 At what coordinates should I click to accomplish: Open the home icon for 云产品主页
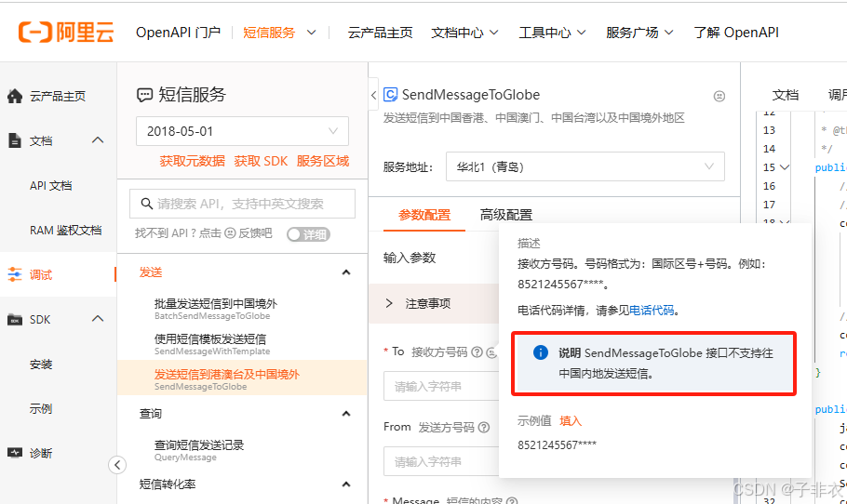click(15, 96)
